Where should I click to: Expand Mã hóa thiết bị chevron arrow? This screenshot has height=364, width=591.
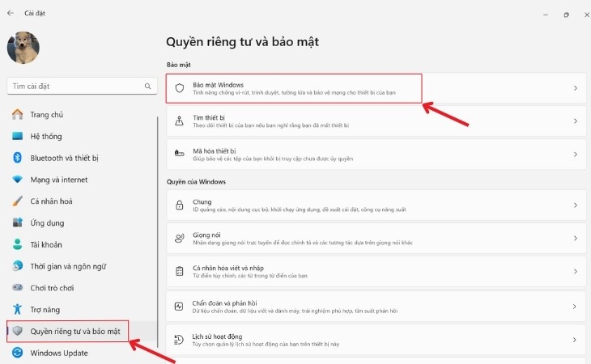click(x=575, y=154)
